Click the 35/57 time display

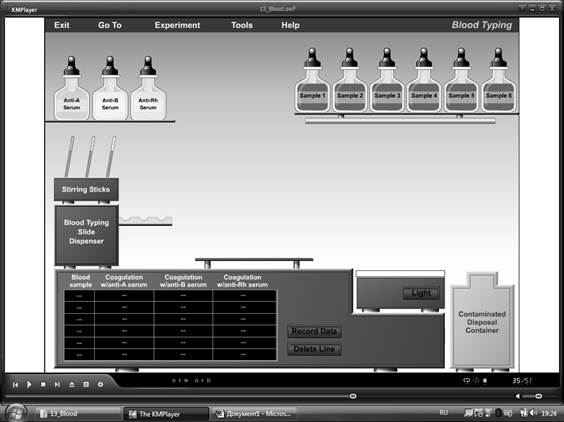coord(522,381)
